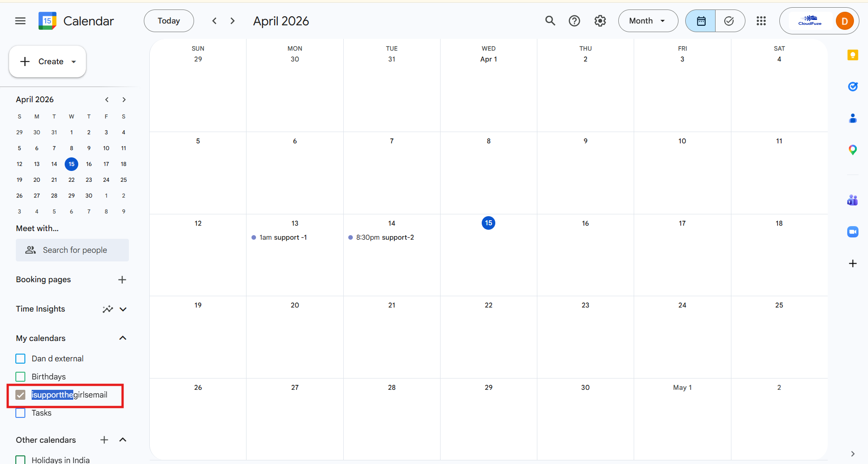Image resolution: width=868 pixels, height=464 pixels.
Task: Click the Get add-ons plus icon in sidebar
Action: coord(853,263)
